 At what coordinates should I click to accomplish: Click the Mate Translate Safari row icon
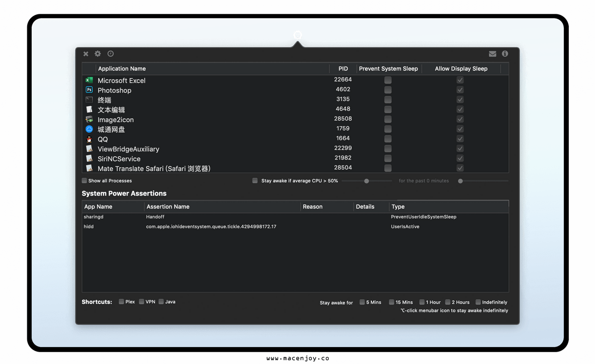coord(89,168)
